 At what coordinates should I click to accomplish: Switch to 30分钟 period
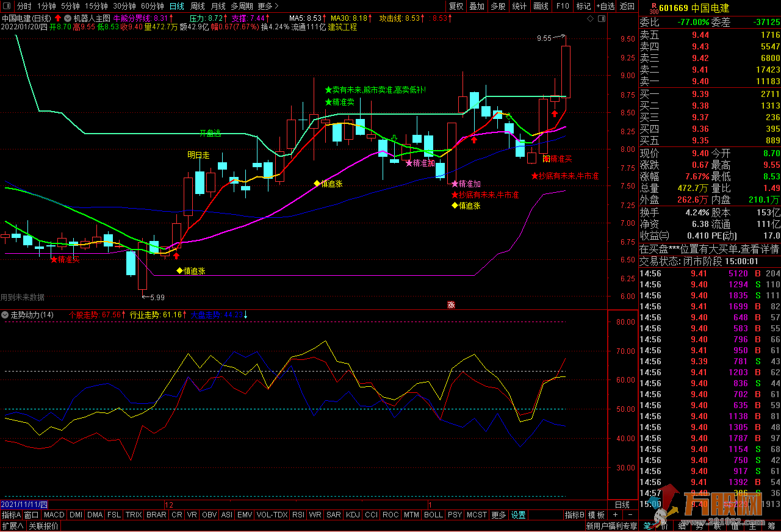[124, 6]
